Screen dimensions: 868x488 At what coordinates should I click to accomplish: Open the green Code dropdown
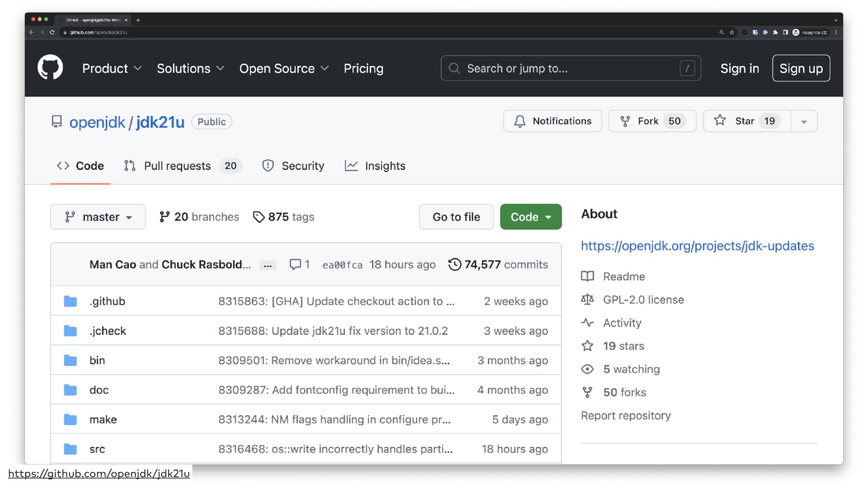[531, 217]
